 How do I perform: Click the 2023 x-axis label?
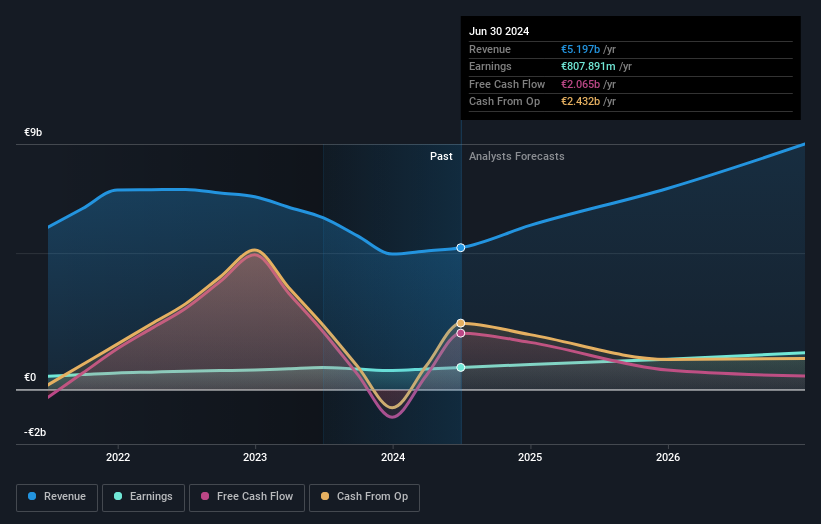255,457
